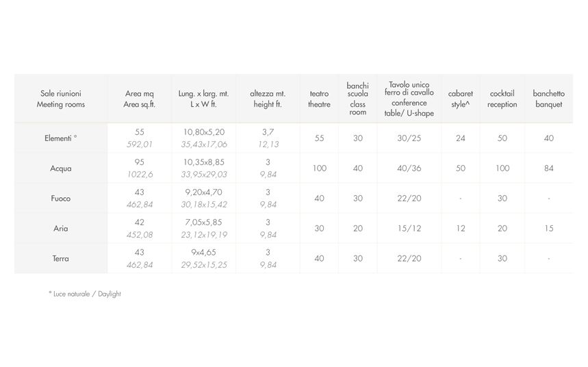This screenshot has width=588, height=367.
Task: Click the Terra room name cell
Action: pos(61,259)
